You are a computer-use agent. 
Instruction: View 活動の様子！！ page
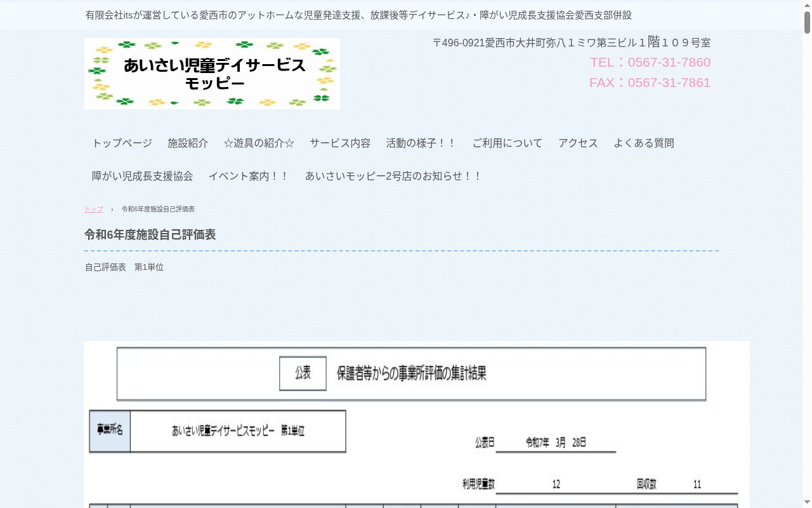click(x=421, y=144)
